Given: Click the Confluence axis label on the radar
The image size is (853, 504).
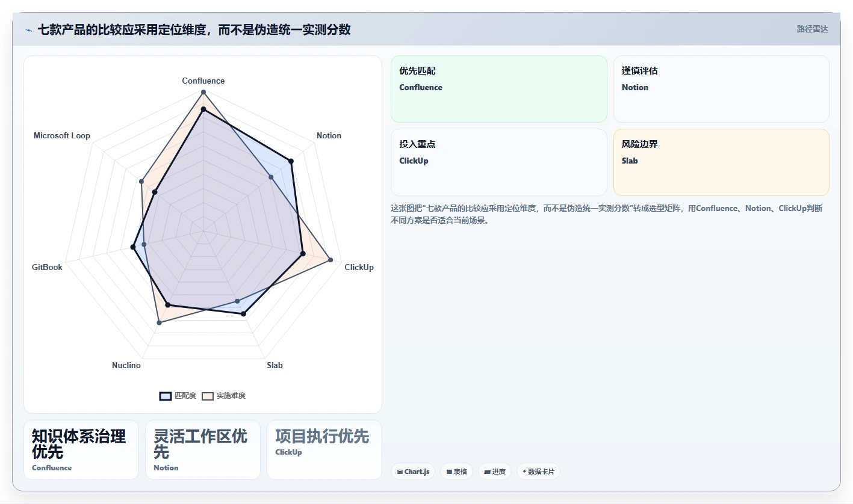Looking at the screenshot, I should [203, 81].
